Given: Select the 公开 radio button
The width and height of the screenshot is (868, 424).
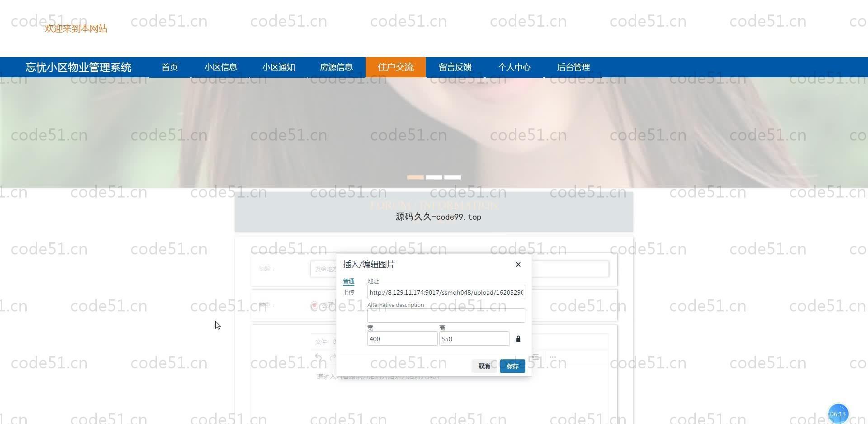Looking at the screenshot, I should click(314, 305).
